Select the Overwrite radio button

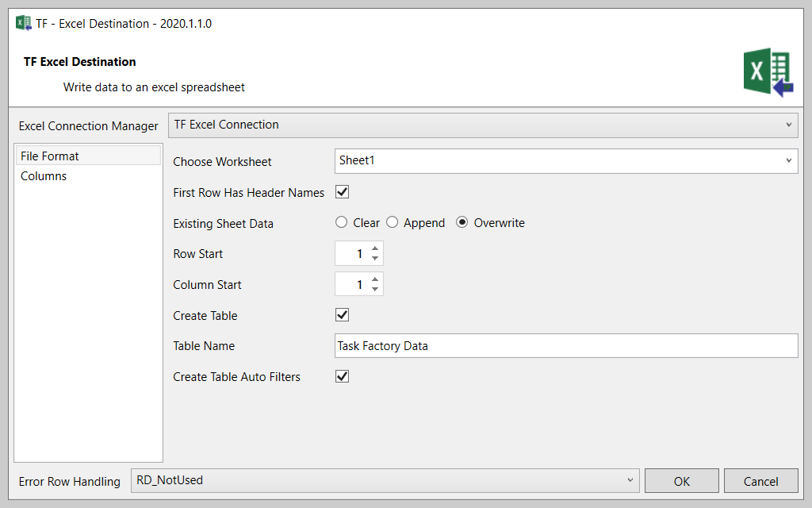pos(462,222)
